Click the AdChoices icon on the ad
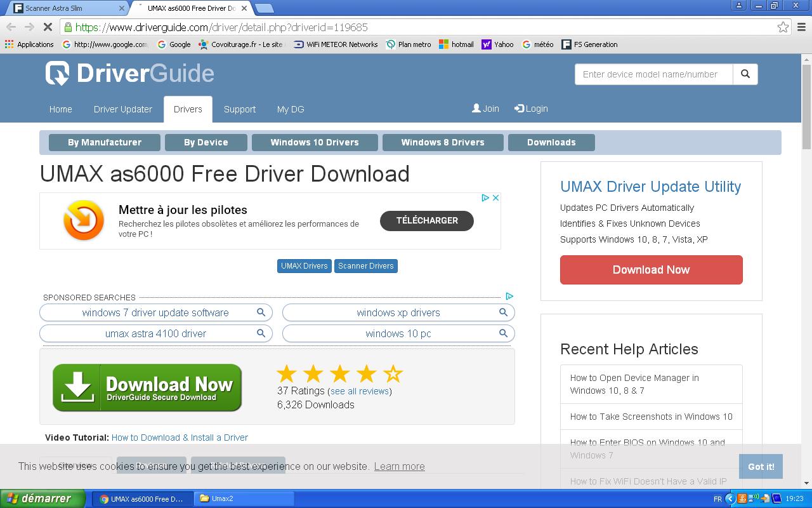The height and width of the screenshot is (508, 812). click(x=485, y=198)
